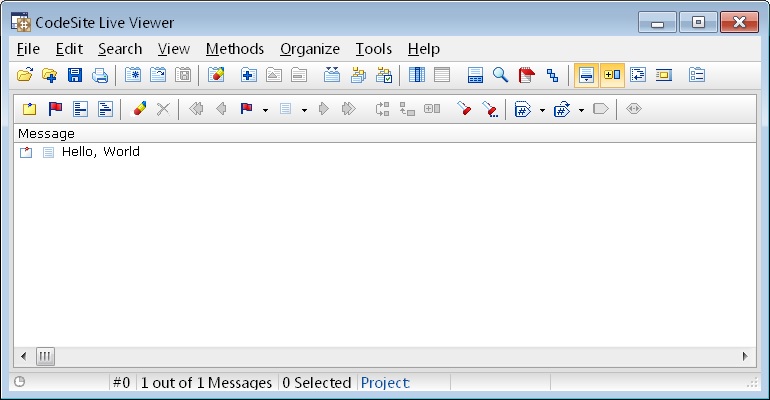Click the gray plus box icon
The width and height of the screenshot is (770, 400).
click(x=432, y=108)
